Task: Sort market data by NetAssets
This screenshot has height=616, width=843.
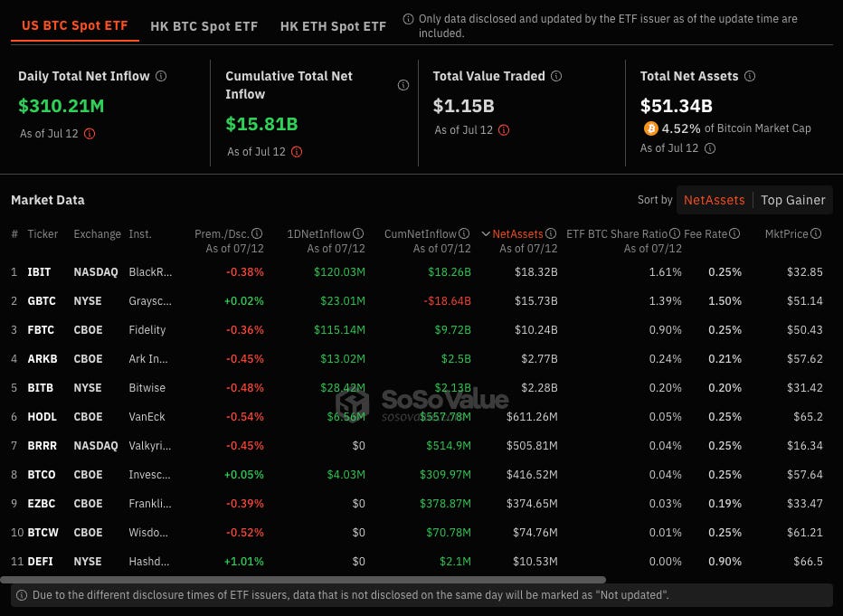Action: (715, 200)
